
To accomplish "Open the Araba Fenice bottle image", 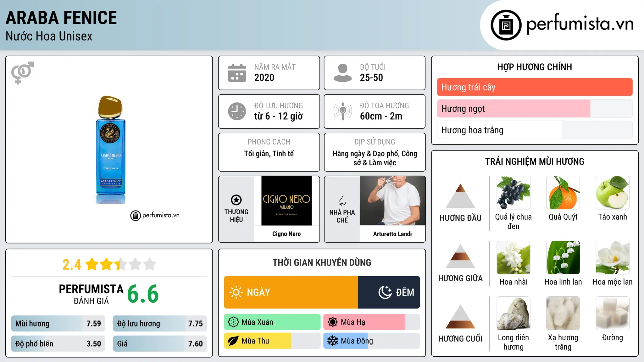I will 111,150.
